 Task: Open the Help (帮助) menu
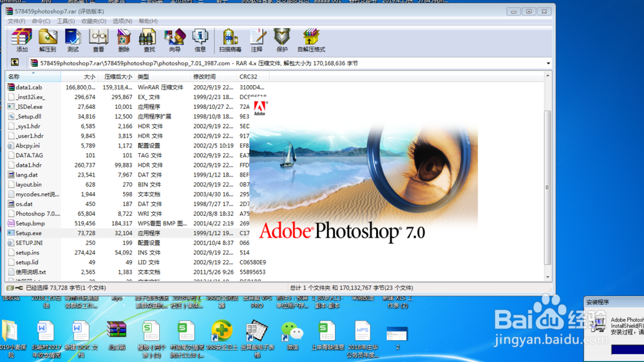[148, 21]
